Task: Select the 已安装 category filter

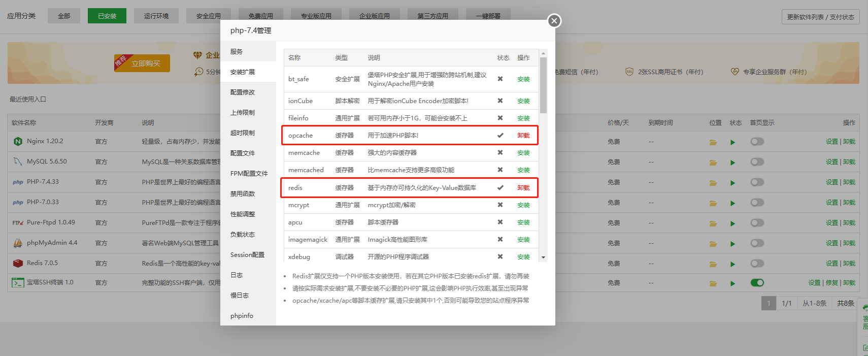Action: (107, 16)
